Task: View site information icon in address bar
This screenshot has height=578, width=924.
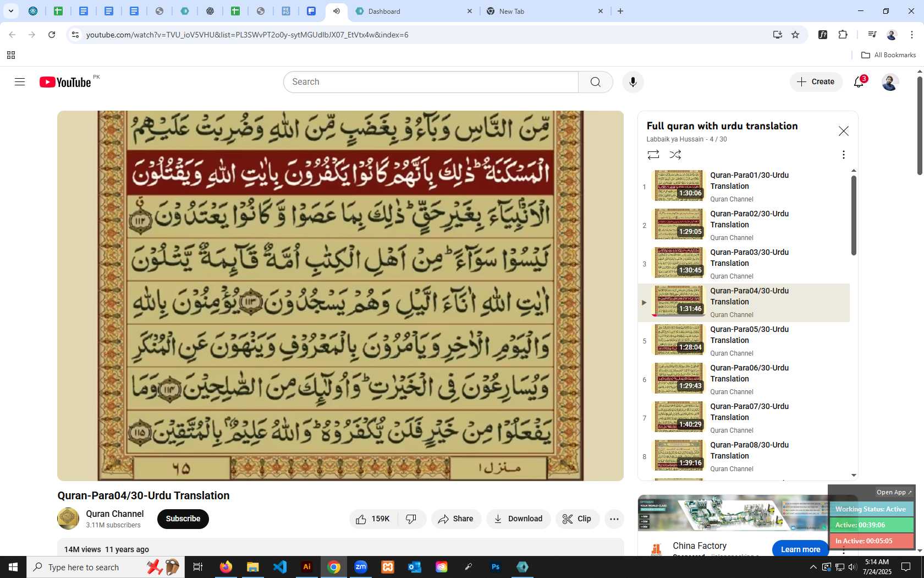Action: [75, 35]
